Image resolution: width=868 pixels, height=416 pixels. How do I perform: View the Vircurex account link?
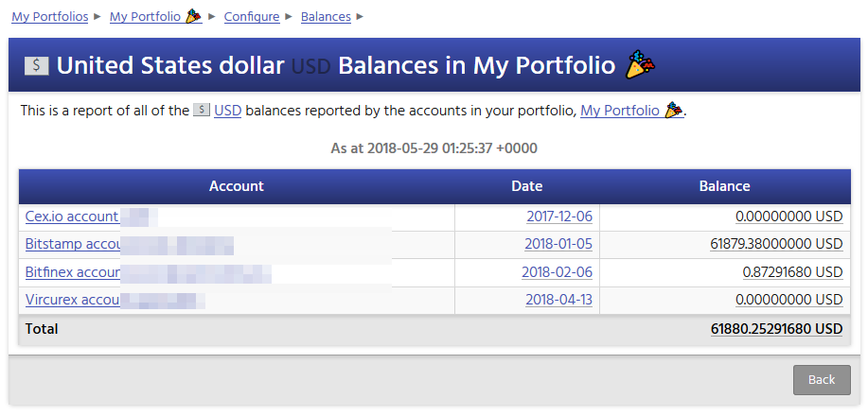click(73, 300)
